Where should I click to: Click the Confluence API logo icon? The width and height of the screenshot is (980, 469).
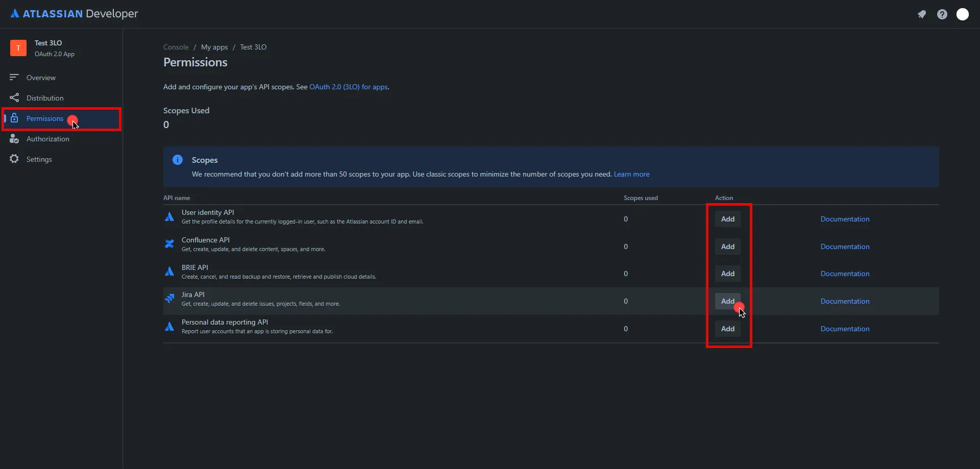tap(169, 244)
